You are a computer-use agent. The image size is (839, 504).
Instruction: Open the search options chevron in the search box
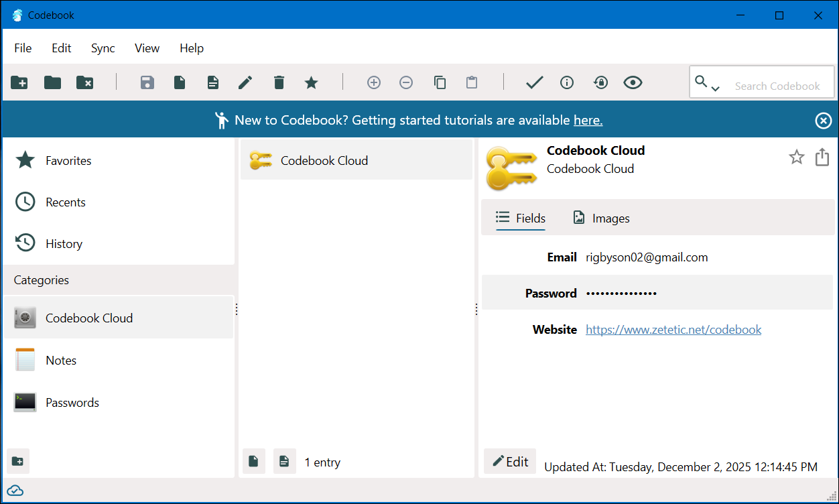pyautogui.click(x=716, y=87)
